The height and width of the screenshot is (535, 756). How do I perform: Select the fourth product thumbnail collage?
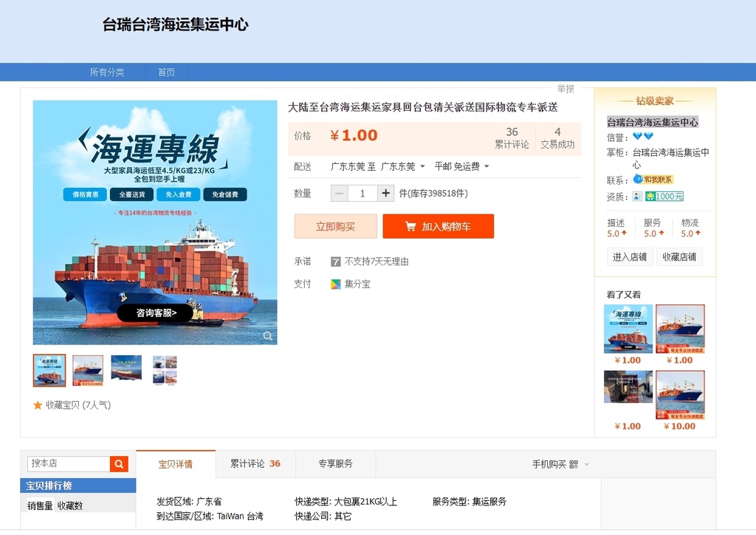(x=165, y=370)
